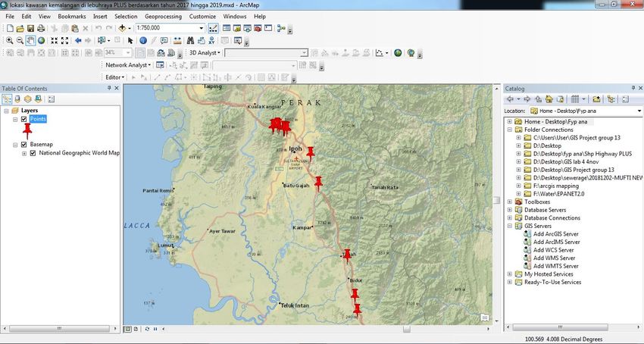Image resolution: width=644 pixels, height=344 pixels.
Task: Open the Geoprocessing menu
Action: 163,16
